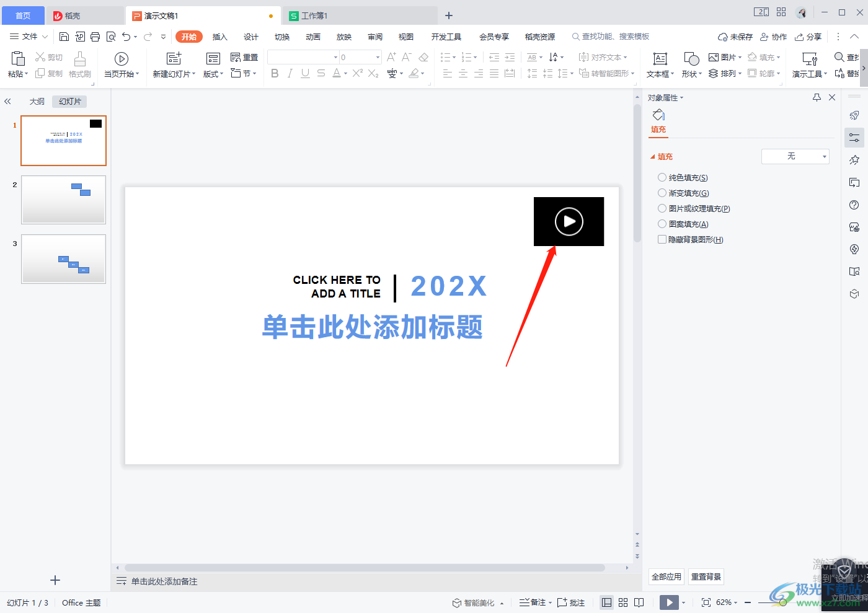Click the Print icon in quick access bar

click(x=95, y=37)
